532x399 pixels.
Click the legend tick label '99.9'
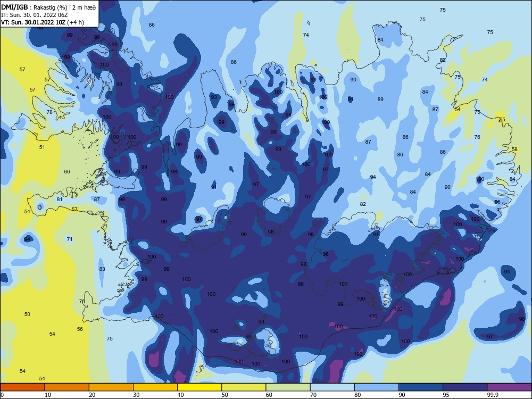(493, 395)
